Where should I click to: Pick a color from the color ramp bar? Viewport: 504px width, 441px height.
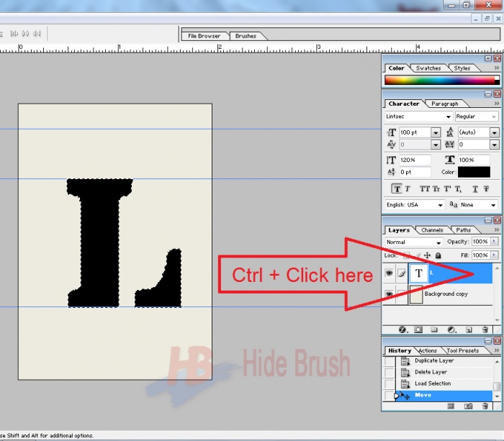point(441,81)
